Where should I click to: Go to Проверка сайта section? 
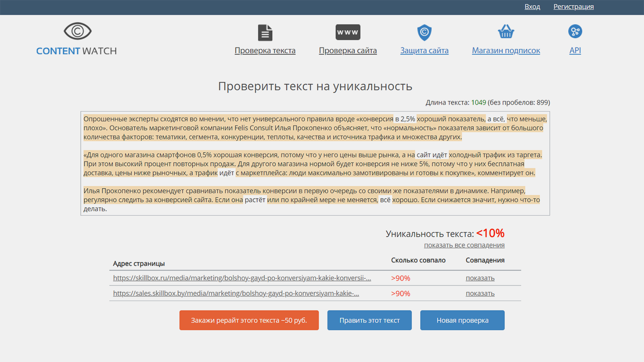[x=348, y=51]
